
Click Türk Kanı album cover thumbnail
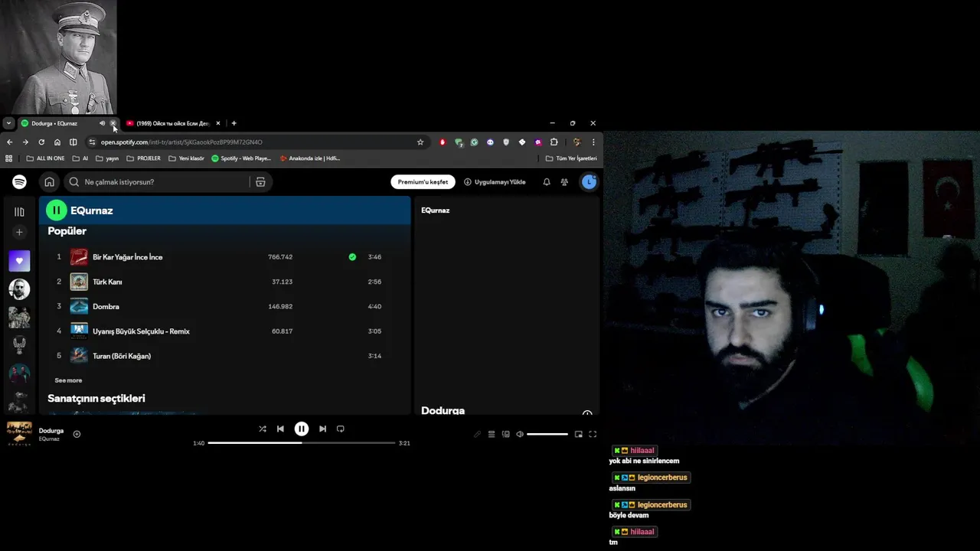point(79,282)
